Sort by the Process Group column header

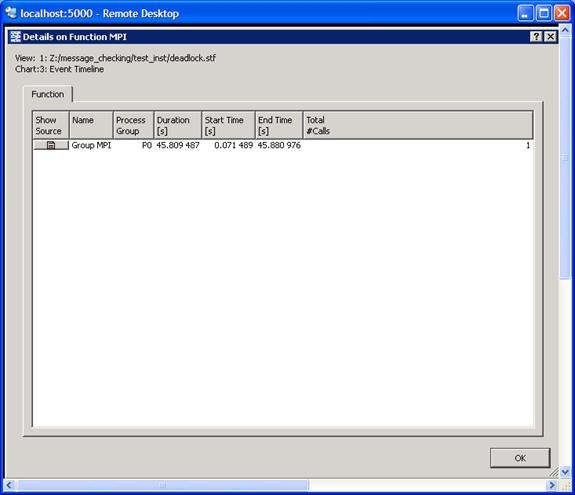(x=133, y=125)
